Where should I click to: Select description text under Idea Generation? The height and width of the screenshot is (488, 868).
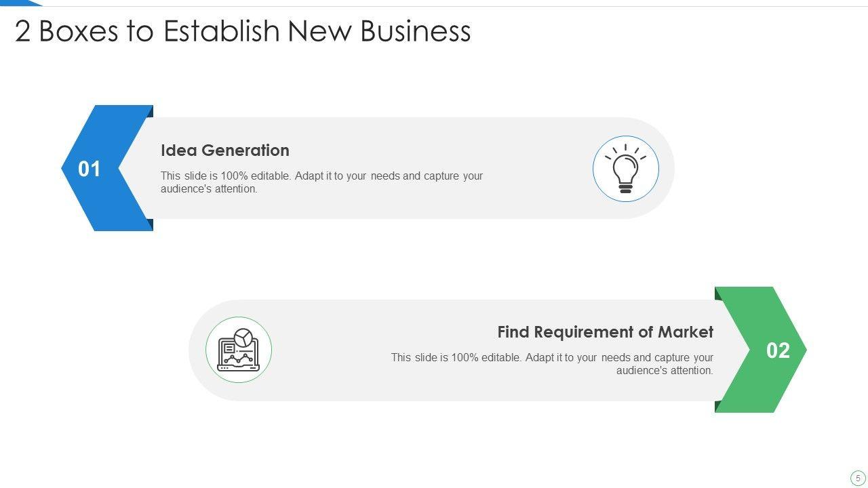321,182
